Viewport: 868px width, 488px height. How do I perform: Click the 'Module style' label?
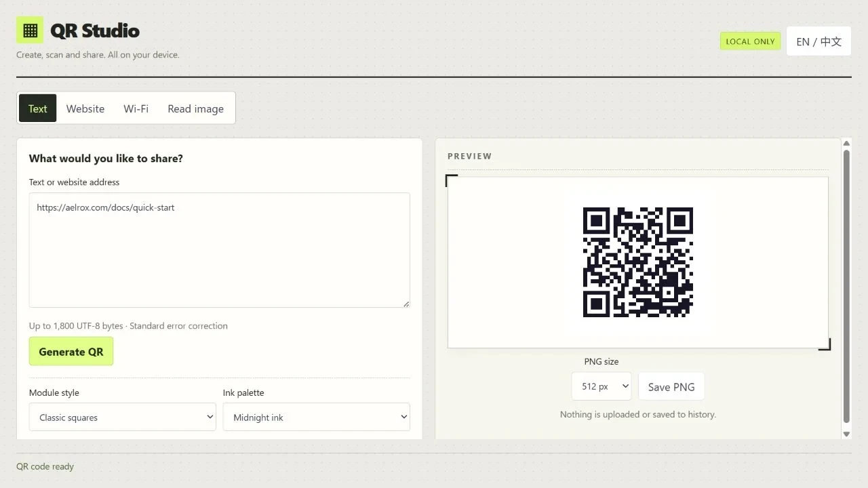[54, 393]
